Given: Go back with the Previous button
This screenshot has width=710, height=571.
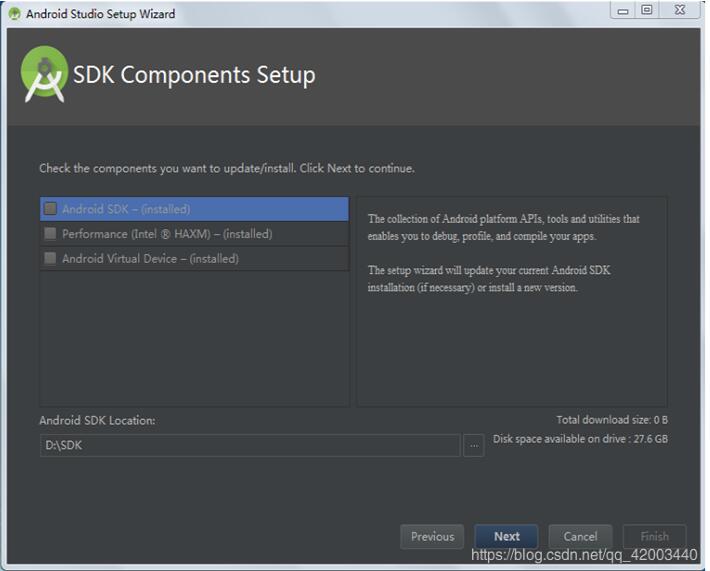Looking at the screenshot, I should pyautogui.click(x=432, y=537).
